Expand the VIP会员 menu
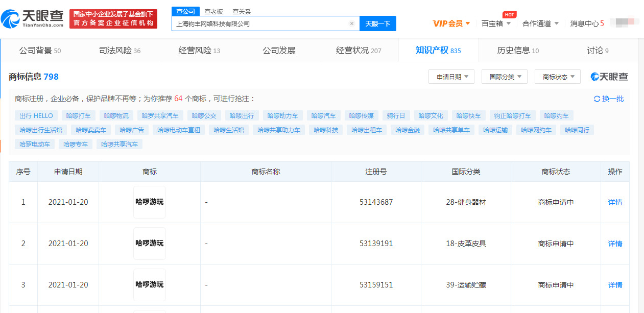Image resolution: width=644 pixels, height=313 pixels. pyautogui.click(x=452, y=23)
